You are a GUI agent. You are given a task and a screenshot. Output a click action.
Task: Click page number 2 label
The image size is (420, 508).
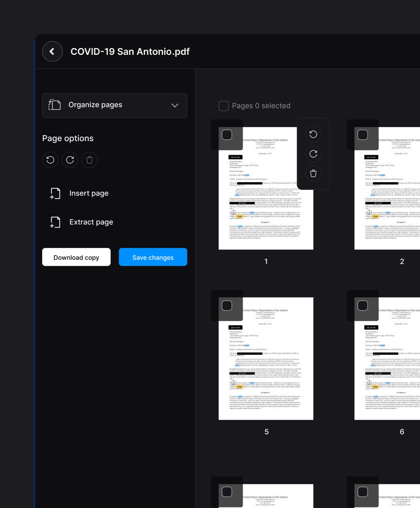[x=402, y=262]
